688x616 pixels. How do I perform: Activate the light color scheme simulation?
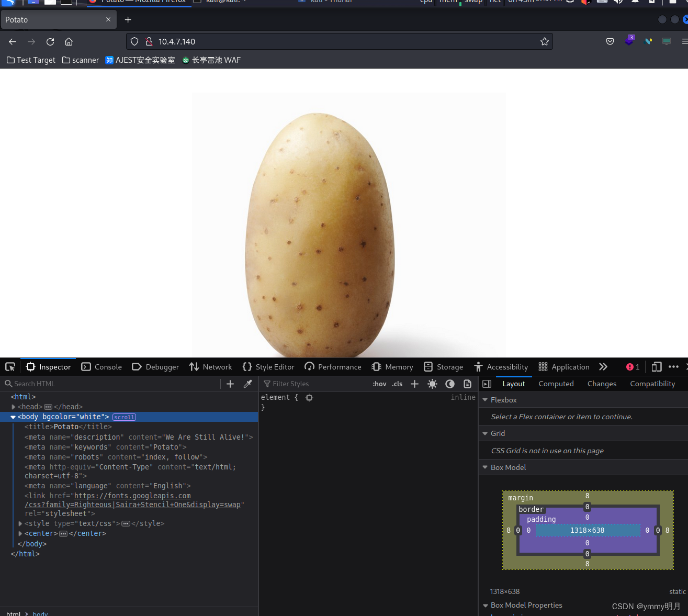pyautogui.click(x=432, y=384)
